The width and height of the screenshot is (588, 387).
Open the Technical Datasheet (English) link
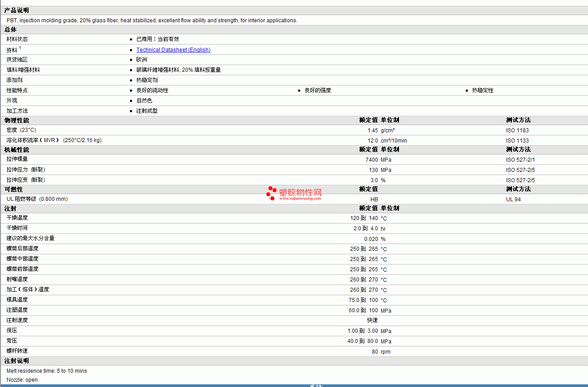(173, 50)
